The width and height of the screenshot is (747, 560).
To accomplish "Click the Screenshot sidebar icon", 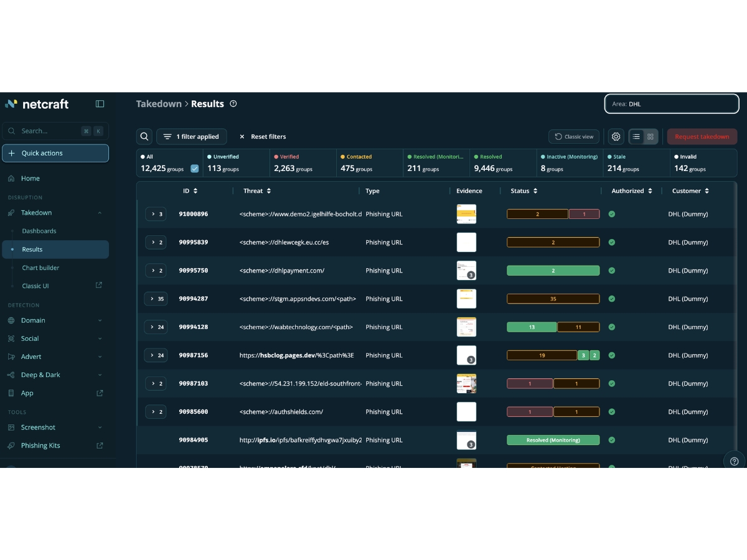I will (x=11, y=427).
